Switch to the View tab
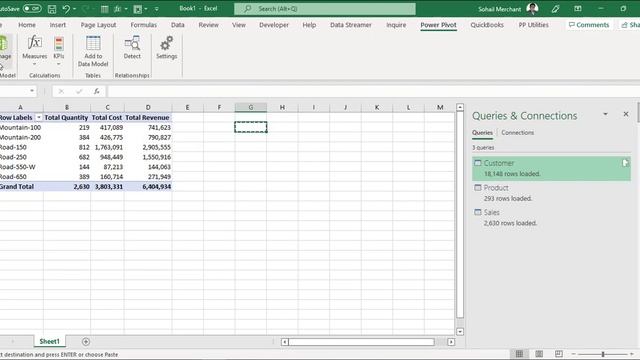Screen dimensions: 640x360 (x=239, y=25)
